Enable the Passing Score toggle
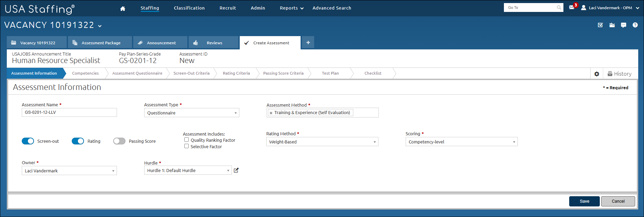This screenshot has width=644, height=217. pyautogui.click(x=119, y=141)
